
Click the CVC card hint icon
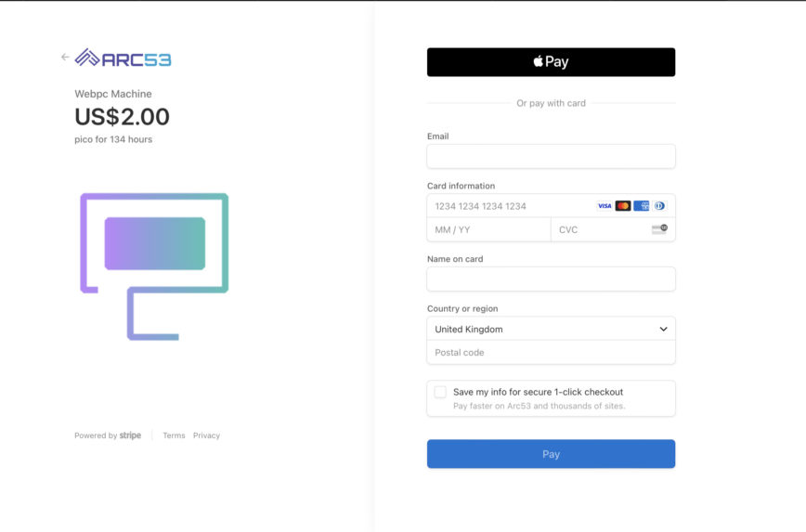tap(659, 229)
